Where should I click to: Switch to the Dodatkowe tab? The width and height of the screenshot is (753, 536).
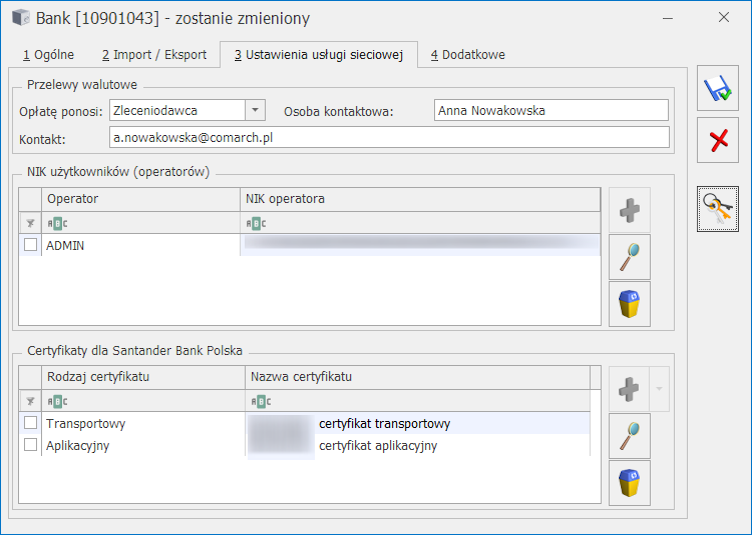(x=468, y=55)
